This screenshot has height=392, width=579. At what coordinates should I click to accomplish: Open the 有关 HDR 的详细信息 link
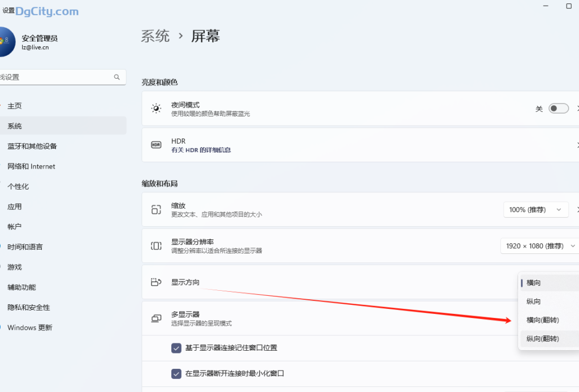[x=201, y=150]
